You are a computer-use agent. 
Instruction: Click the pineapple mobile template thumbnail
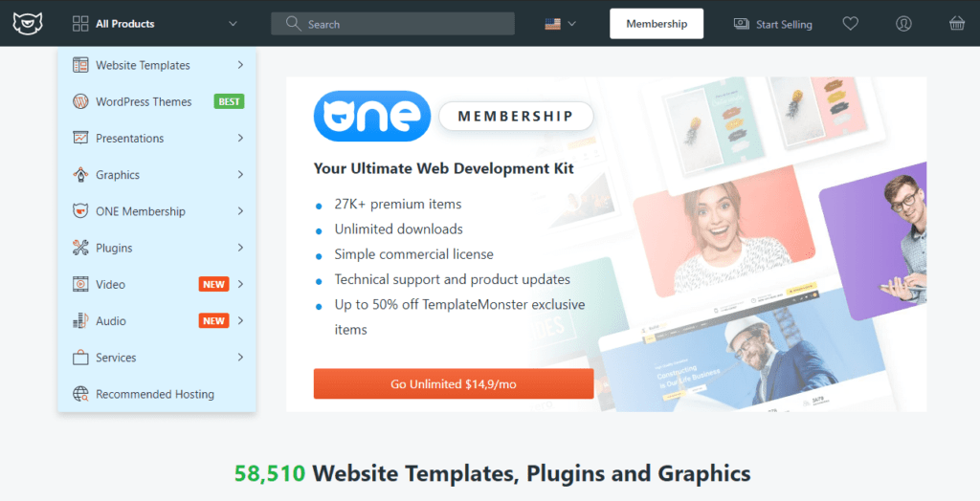tap(712, 128)
